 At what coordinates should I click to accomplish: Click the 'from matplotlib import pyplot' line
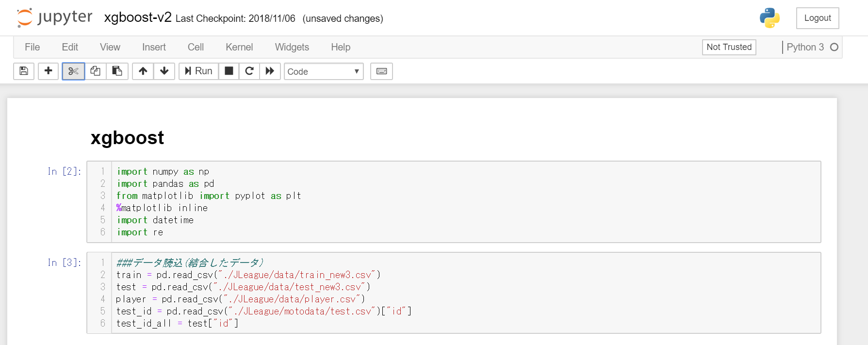pos(209,196)
